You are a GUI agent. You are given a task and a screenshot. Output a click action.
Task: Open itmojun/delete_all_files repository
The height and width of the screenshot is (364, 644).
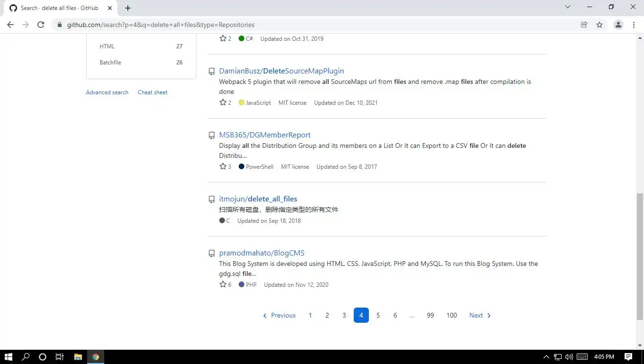coord(258,199)
